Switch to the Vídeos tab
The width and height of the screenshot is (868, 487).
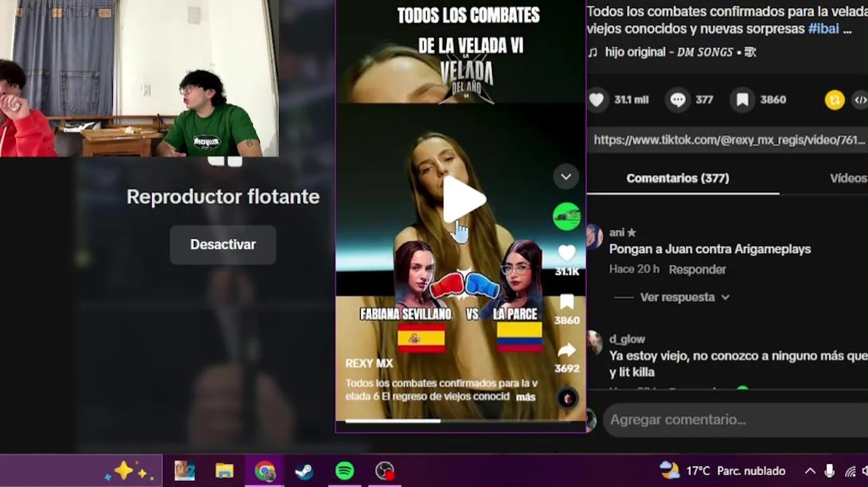[x=848, y=179]
